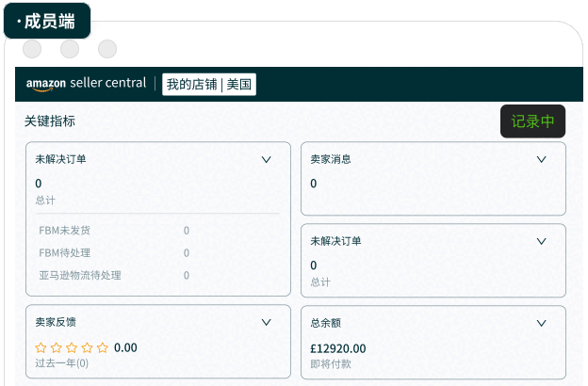The height and width of the screenshot is (386, 588).
Task: Click the fourth star in 卖家反馈 rating
Action: (87, 347)
